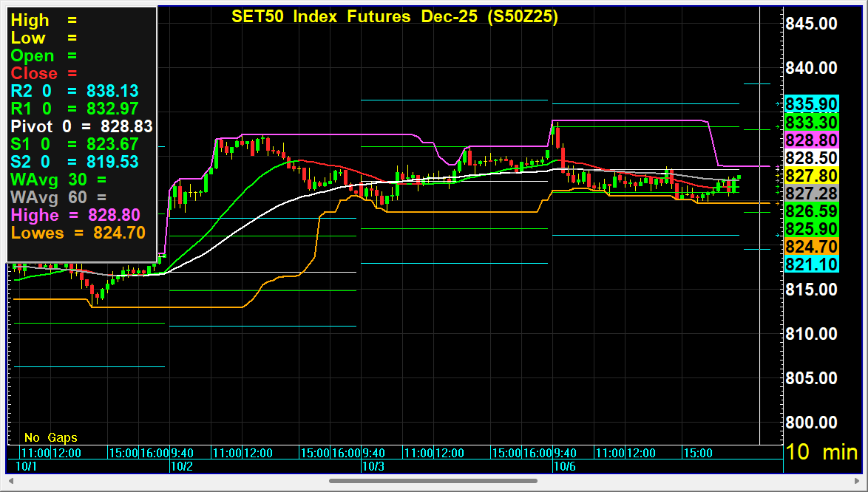Click the green 833.30 price marker

812,122
